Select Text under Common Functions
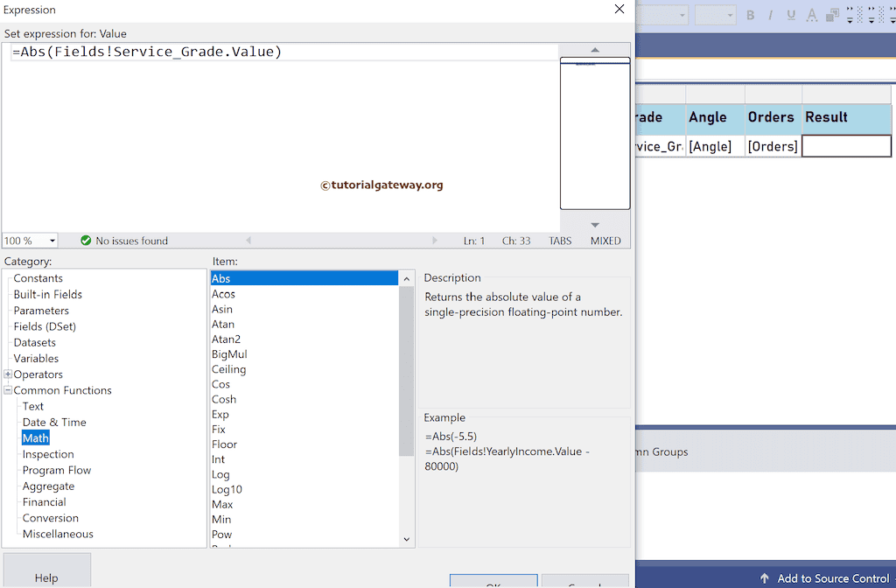 33,406
